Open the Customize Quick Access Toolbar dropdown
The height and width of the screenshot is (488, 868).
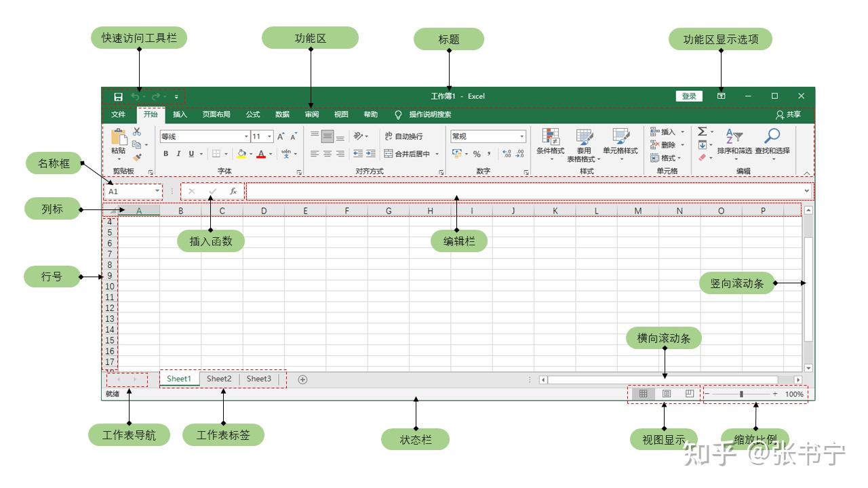pyautogui.click(x=176, y=97)
